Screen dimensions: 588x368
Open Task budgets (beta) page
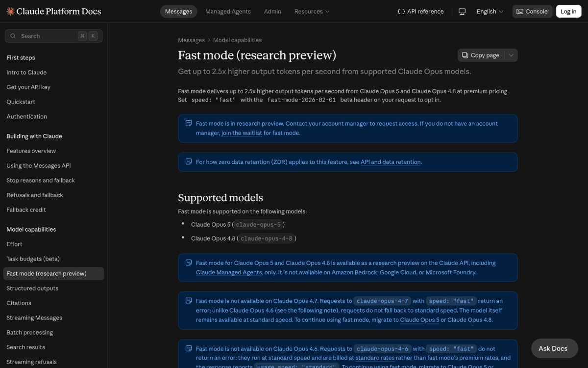coord(33,259)
